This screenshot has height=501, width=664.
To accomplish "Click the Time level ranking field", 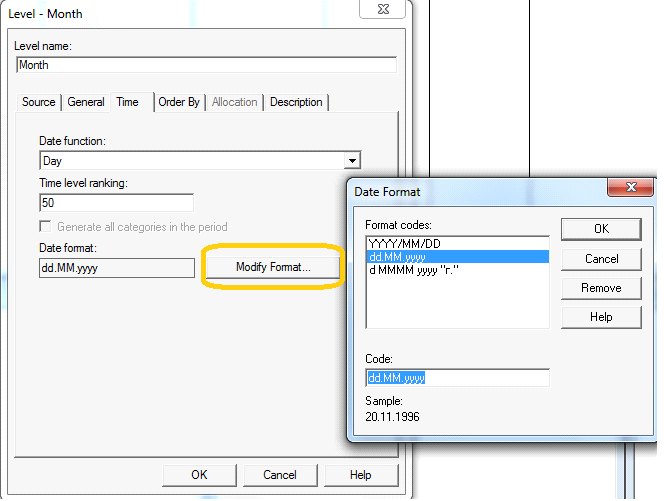I will [116, 203].
